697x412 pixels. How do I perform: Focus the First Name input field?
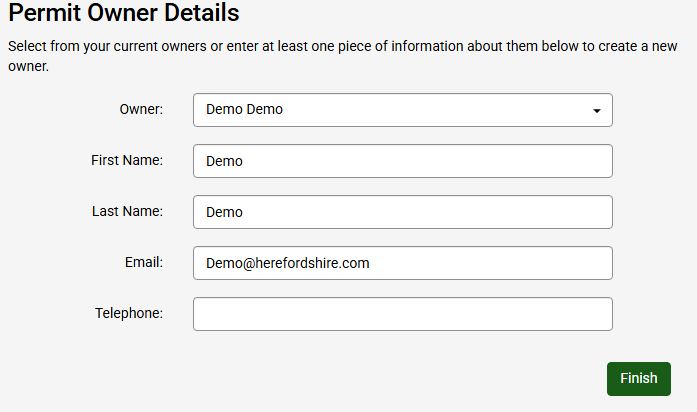pos(402,161)
